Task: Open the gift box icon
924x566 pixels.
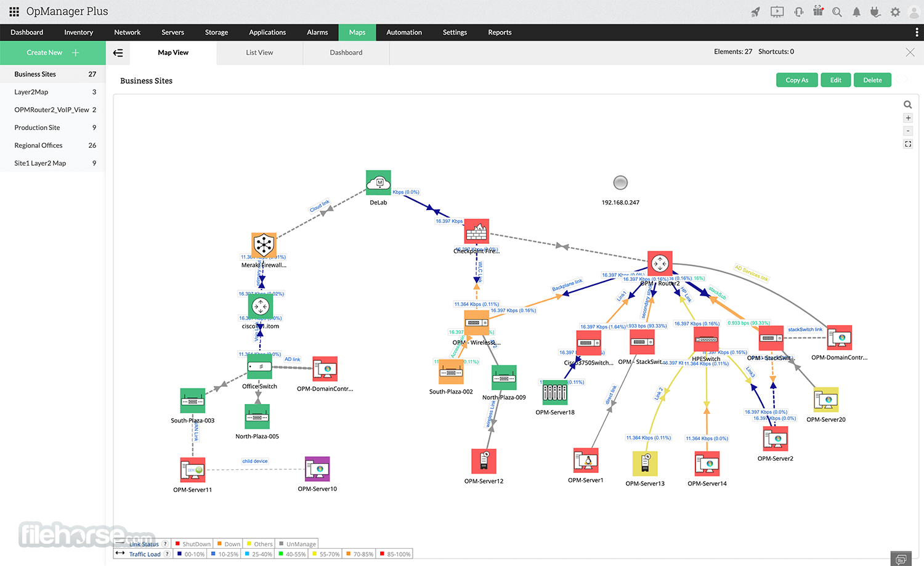Action: pos(818,11)
